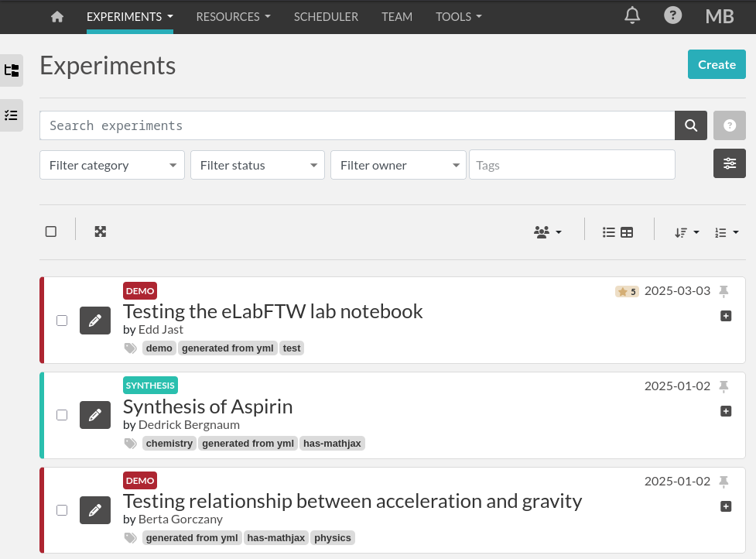Select the acceleration and gravity experiment checkbox

[62, 510]
